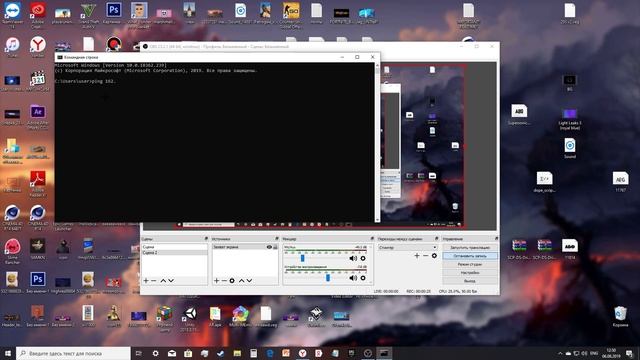Open Microsoft Store on the taskbar
The width and height of the screenshot is (640, 360).
click(188, 353)
